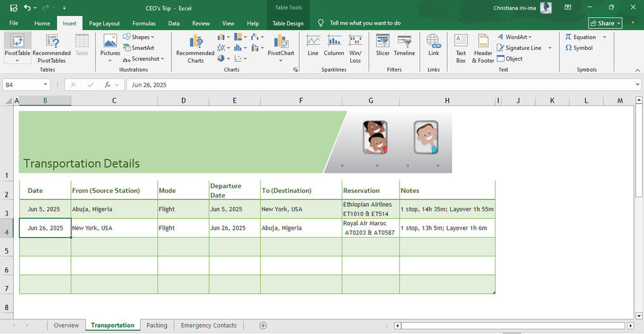Select row 5 header

[6, 247]
